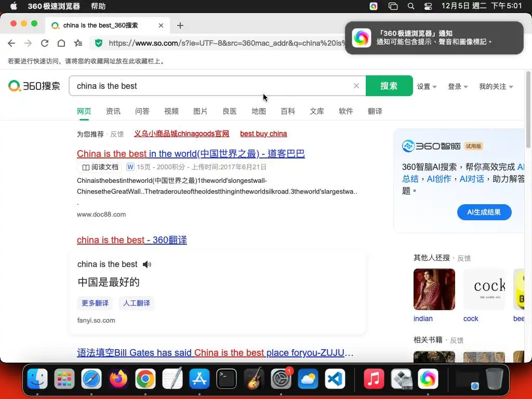
Task: Click the green security shield in address bar
Action: pyautogui.click(x=99, y=43)
